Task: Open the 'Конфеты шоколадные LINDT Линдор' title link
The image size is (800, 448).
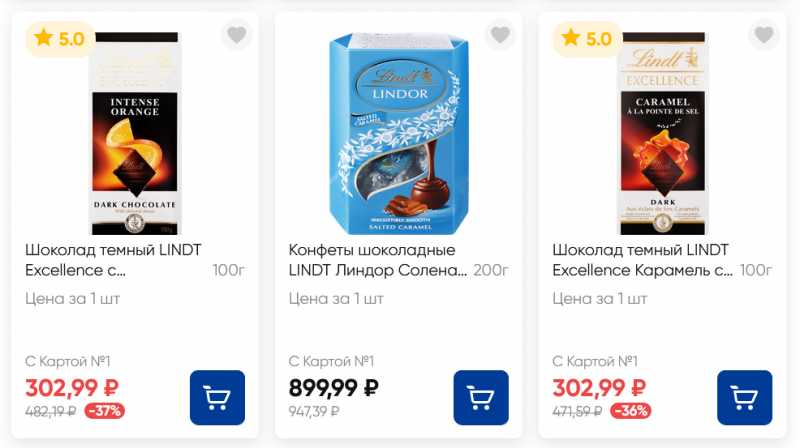Action: (x=377, y=260)
